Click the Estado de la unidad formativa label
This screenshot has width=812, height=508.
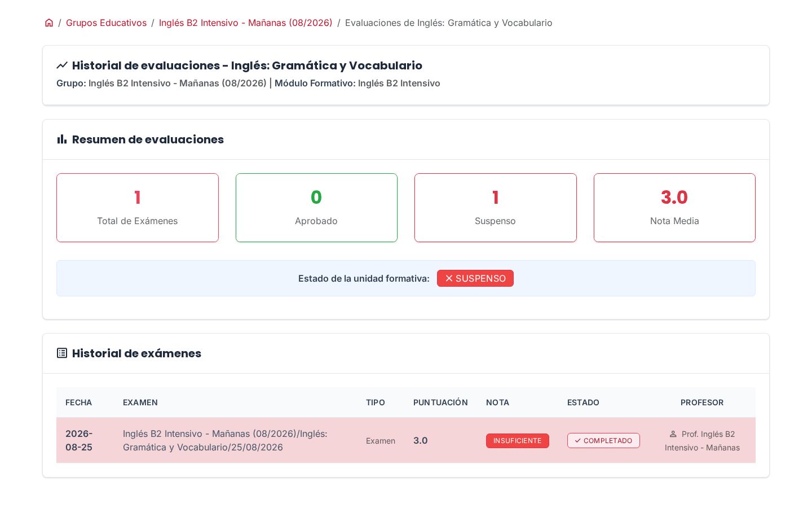(364, 278)
